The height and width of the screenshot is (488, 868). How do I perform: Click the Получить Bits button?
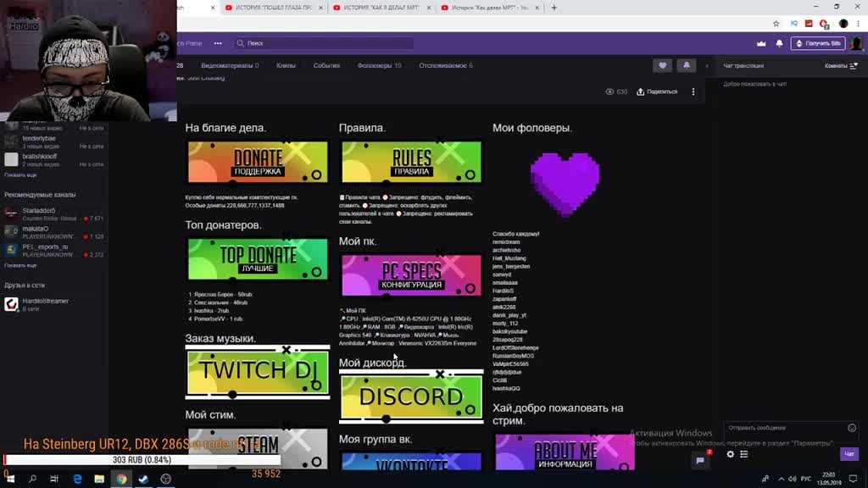[x=818, y=43]
